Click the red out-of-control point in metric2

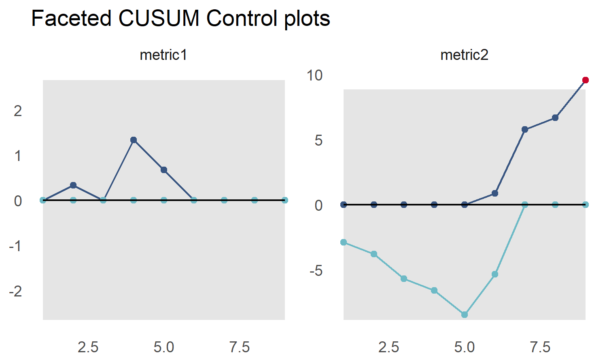tap(585, 80)
